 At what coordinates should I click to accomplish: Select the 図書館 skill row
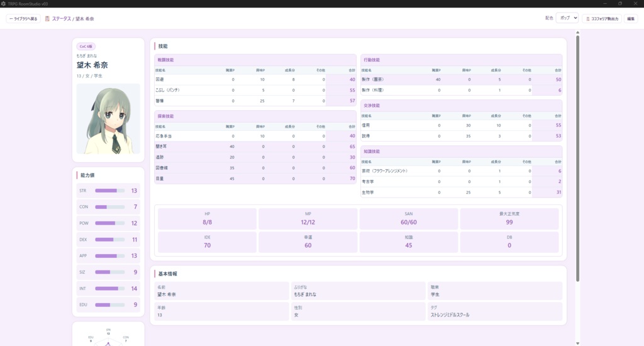coord(255,168)
